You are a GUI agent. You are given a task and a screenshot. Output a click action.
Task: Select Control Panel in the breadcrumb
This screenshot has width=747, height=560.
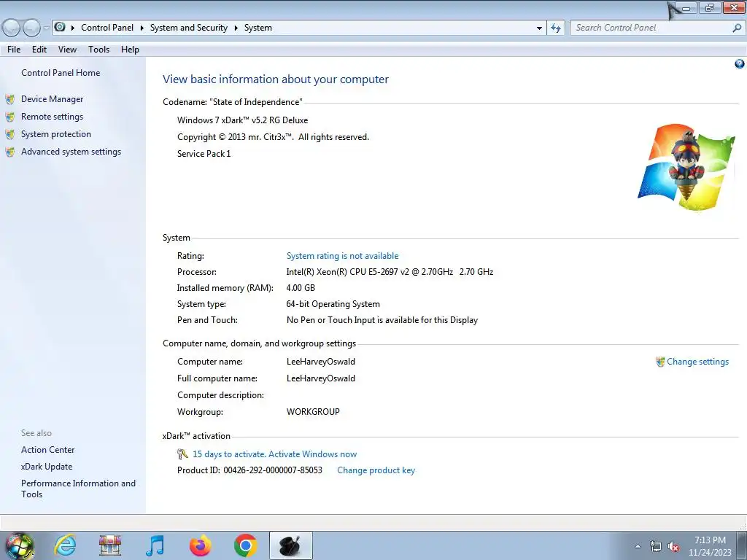(x=107, y=28)
